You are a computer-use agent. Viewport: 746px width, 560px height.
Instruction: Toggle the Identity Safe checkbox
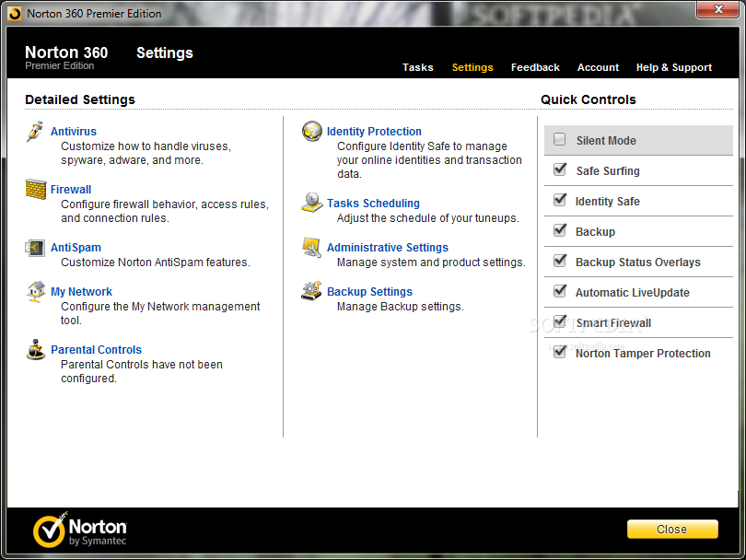pos(560,200)
